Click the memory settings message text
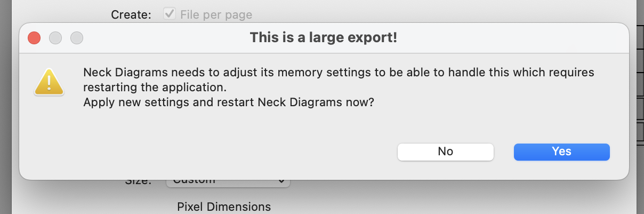This screenshot has height=214, width=644. tap(339, 79)
